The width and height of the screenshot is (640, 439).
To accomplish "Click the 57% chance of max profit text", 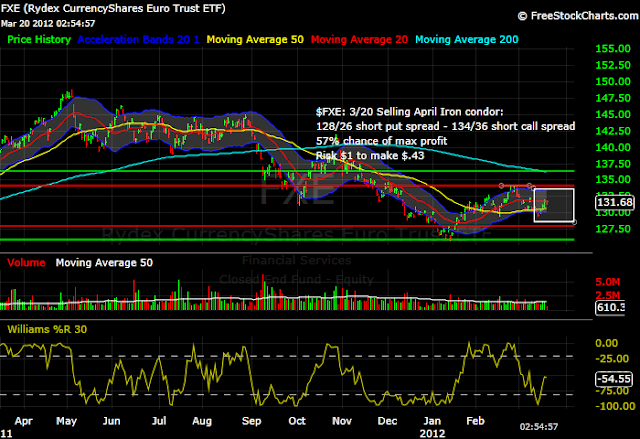I will (x=382, y=141).
